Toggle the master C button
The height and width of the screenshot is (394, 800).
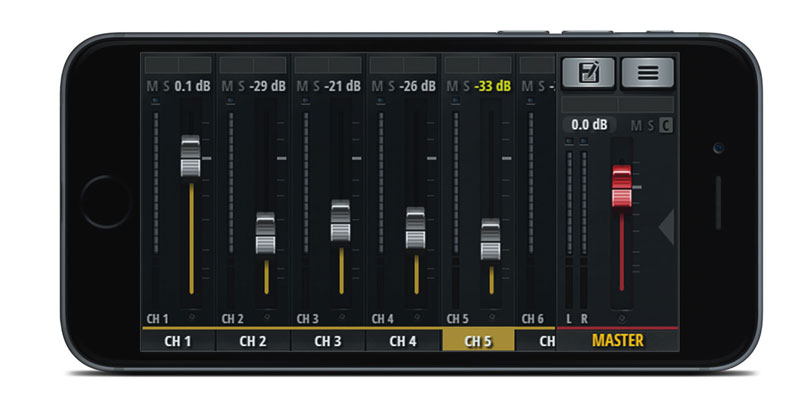coord(665,126)
